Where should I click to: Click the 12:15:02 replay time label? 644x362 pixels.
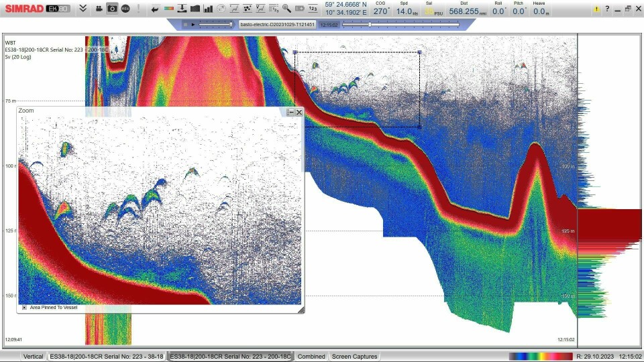(x=329, y=25)
